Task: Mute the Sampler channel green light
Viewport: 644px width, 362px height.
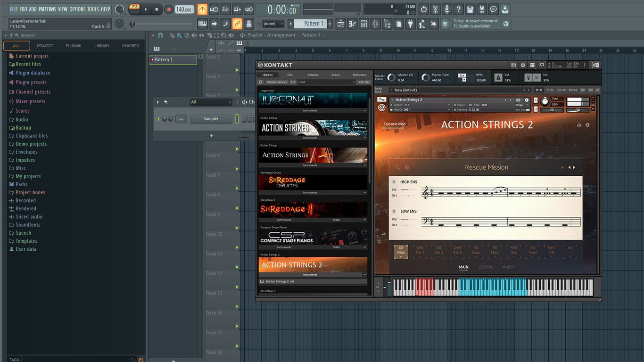Action: tap(158, 119)
